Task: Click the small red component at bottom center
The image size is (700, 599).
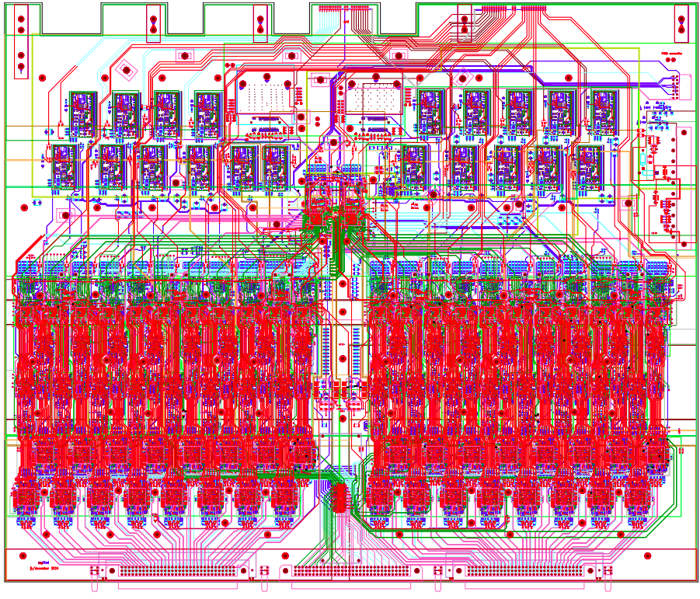Action: coord(340,497)
